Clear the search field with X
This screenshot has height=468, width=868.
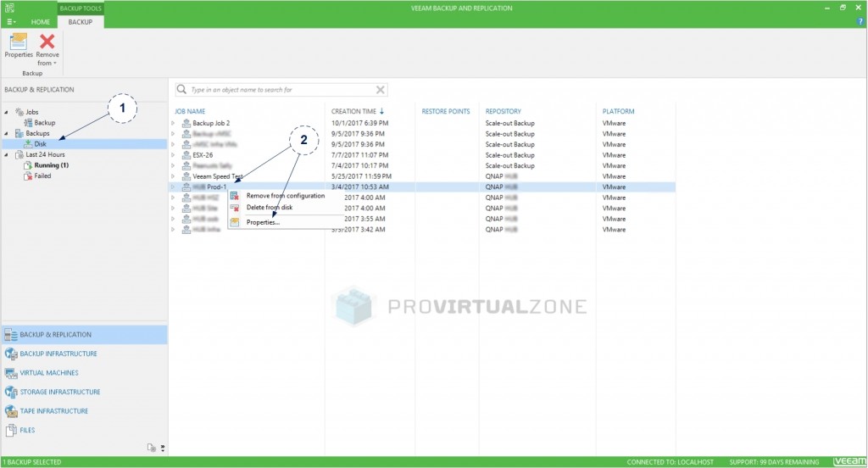[381, 90]
